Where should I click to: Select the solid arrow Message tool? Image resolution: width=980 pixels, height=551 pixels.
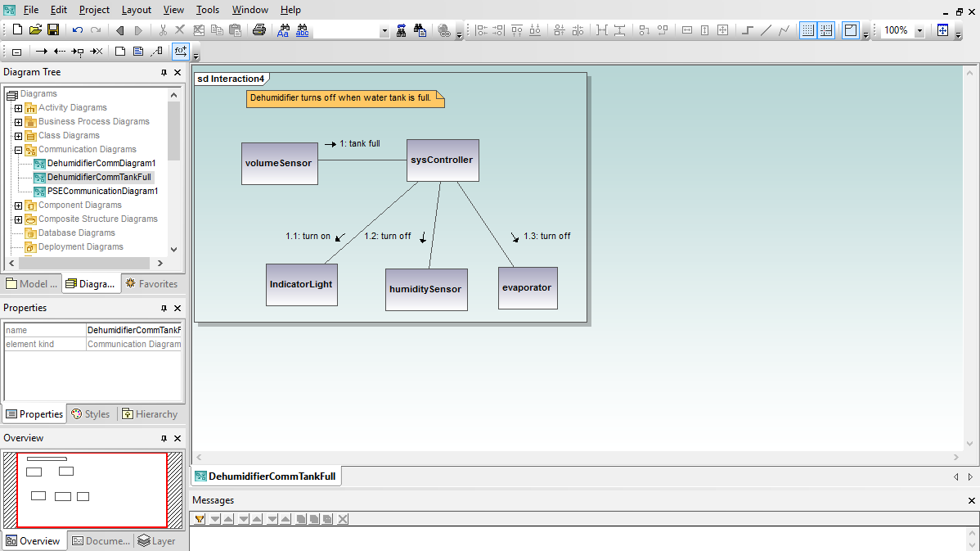point(41,52)
